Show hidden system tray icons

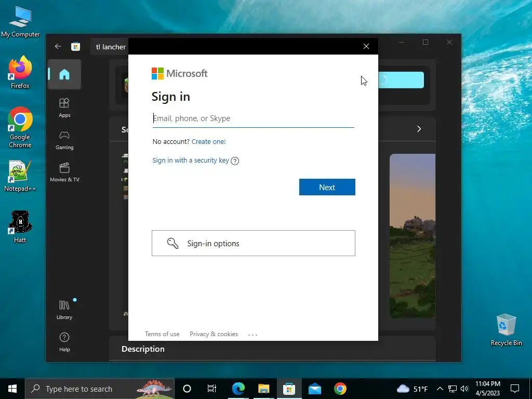440,389
